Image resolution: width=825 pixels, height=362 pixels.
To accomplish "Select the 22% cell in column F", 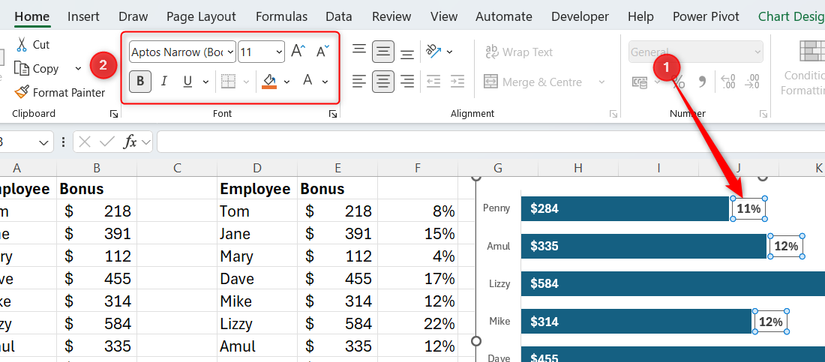I will 418,324.
